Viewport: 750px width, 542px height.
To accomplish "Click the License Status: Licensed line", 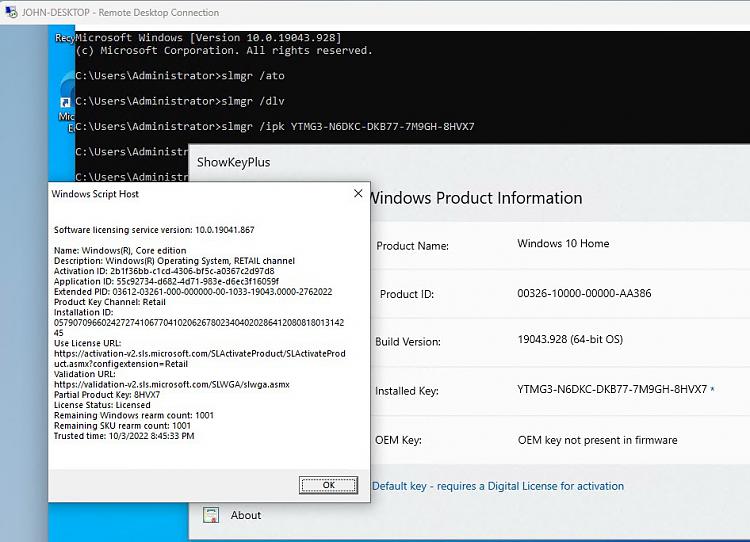I will tap(102, 405).
